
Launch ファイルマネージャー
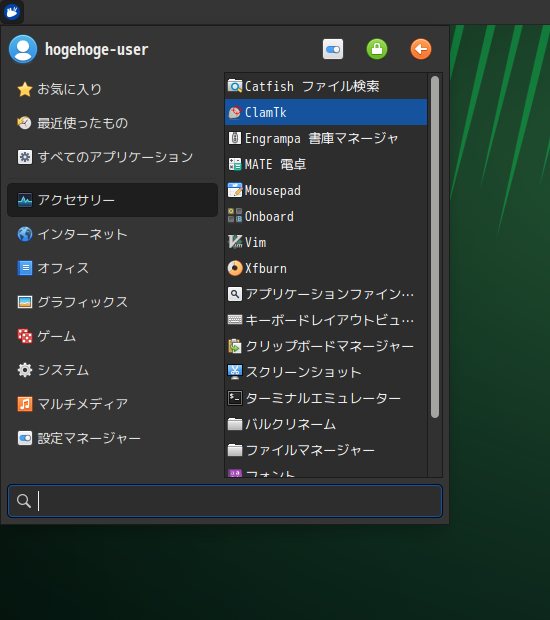point(326,450)
